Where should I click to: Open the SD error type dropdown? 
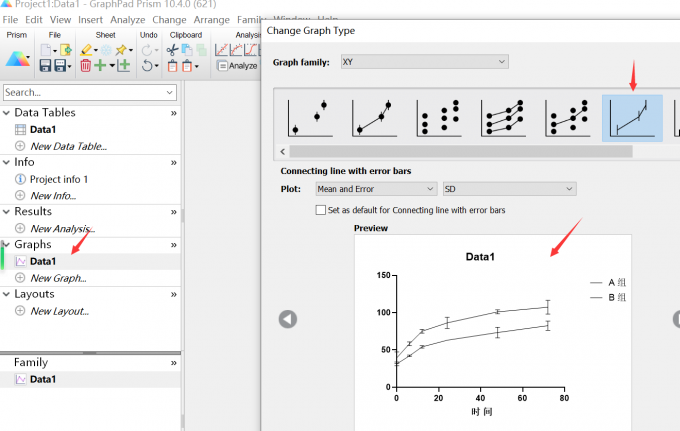tap(509, 188)
